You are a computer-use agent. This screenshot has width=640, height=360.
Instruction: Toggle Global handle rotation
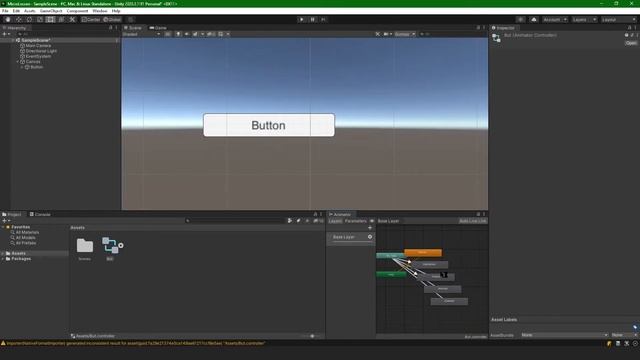point(112,20)
